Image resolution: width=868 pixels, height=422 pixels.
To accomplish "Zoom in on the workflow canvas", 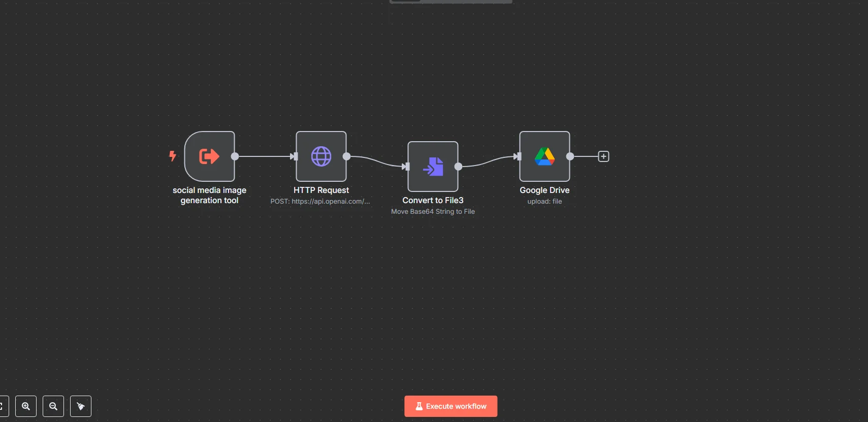I will coord(26,406).
